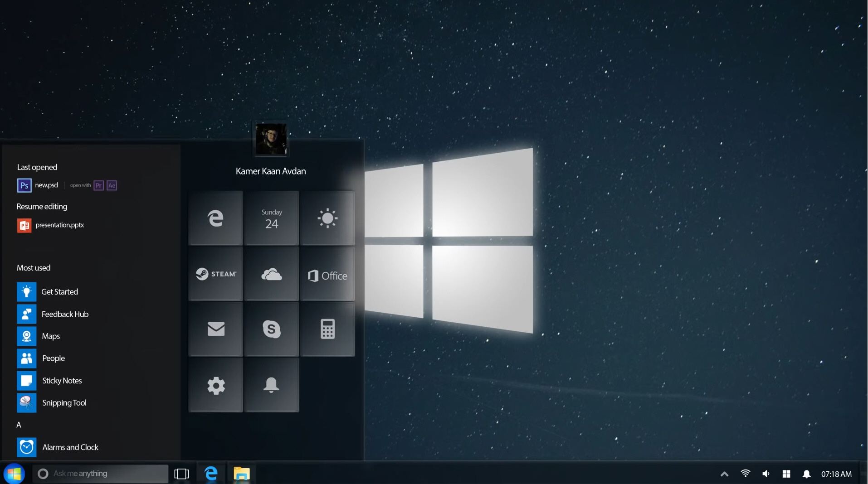Open File Explorer from the taskbar
Screen dimensions: 868x484
coord(242,474)
